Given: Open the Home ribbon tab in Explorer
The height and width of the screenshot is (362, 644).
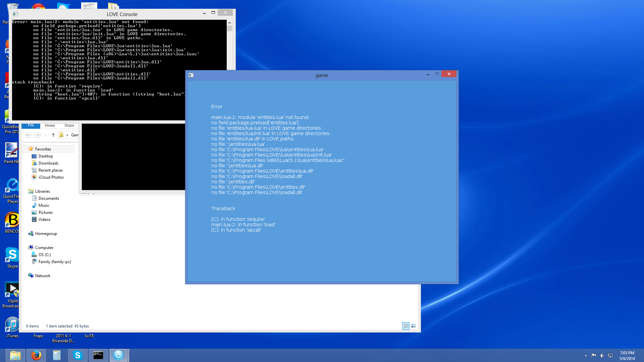Looking at the screenshot, I should tap(50, 125).
